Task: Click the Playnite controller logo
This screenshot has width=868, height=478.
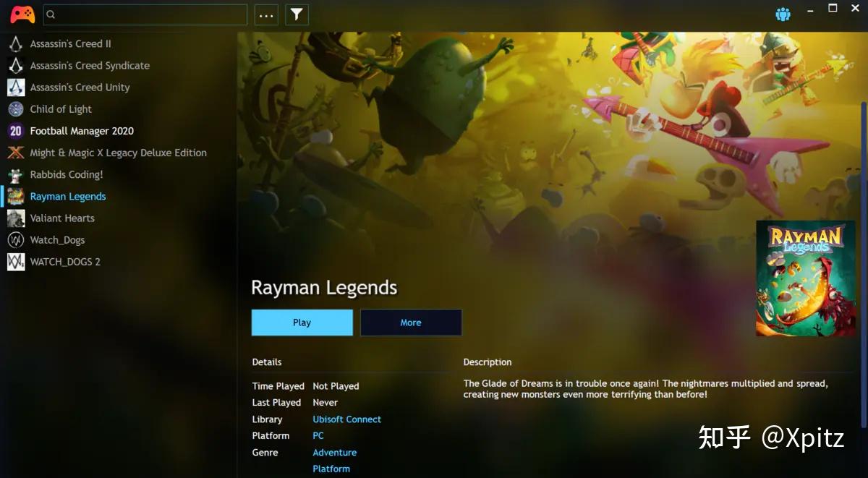Action: click(x=22, y=14)
